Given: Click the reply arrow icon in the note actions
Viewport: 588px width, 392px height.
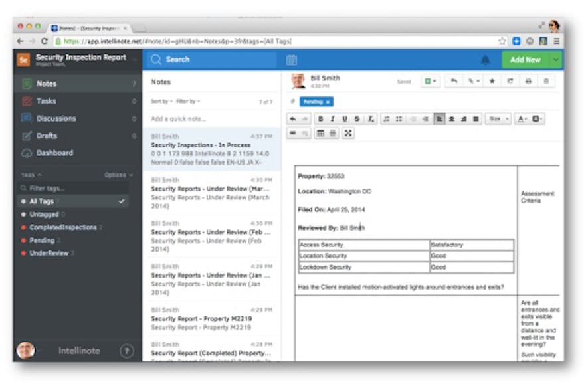Looking at the screenshot, I should tap(454, 81).
